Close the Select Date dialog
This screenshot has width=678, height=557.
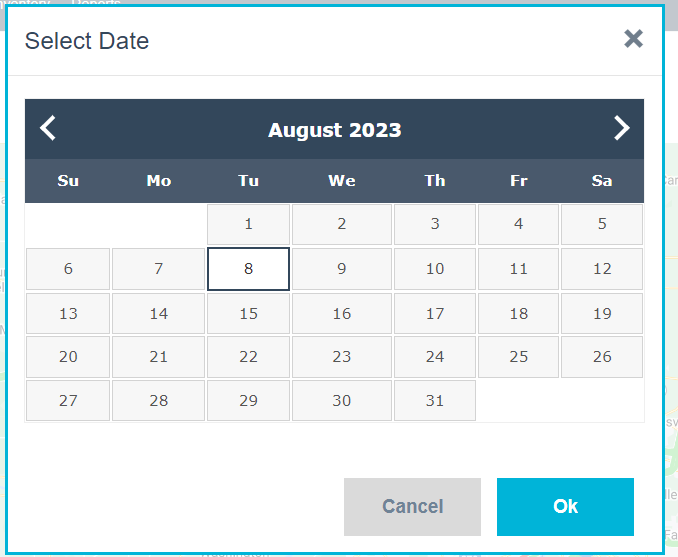(x=633, y=39)
